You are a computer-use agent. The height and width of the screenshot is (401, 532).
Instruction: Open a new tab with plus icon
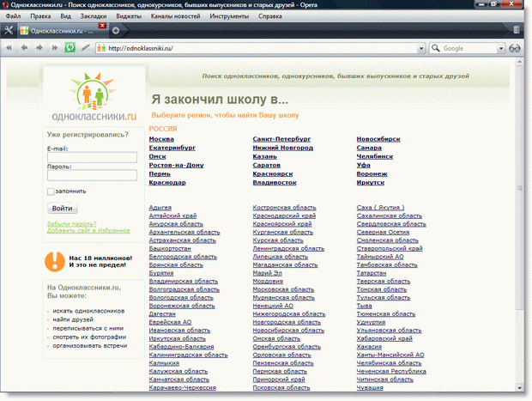pos(116,31)
